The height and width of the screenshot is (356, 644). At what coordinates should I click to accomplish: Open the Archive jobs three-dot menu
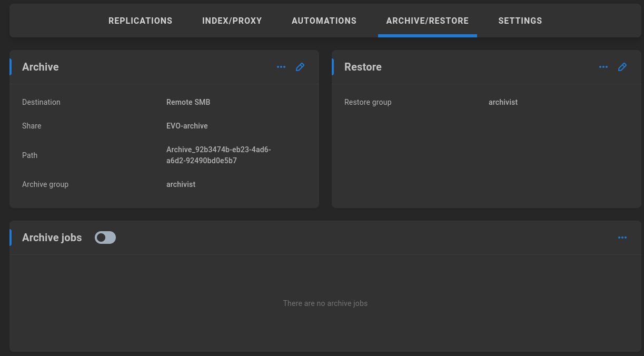[x=622, y=238]
